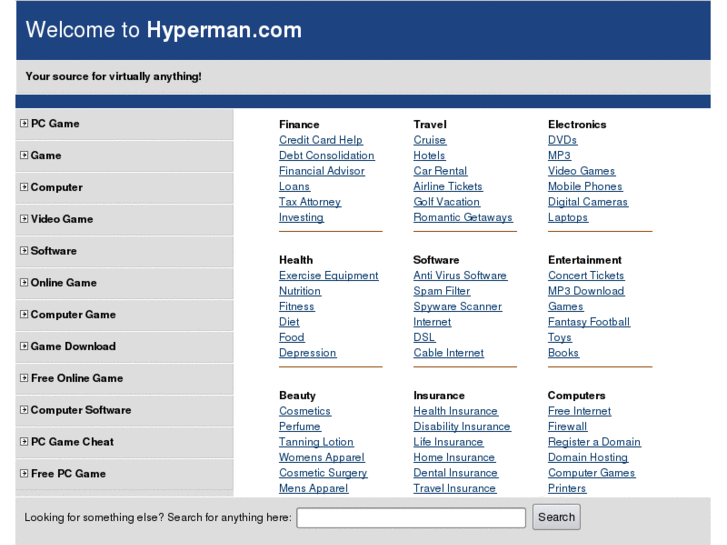Image resolution: width=727 pixels, height=545 pixels.
Task: Visit the Airline Tickets link
Action: click(448, 186)
